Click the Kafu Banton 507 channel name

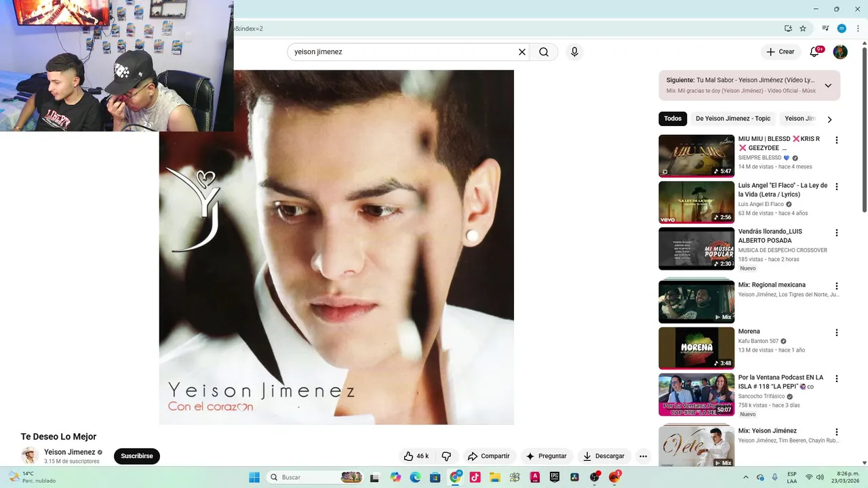pyautogui.click(x=758, y=341)
